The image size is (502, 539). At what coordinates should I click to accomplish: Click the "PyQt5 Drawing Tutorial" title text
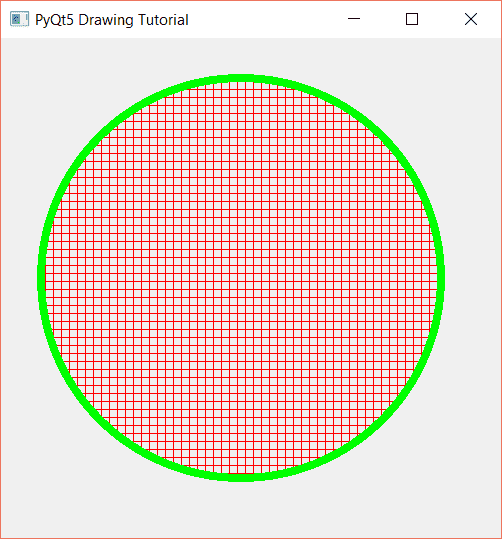(112, 20)
